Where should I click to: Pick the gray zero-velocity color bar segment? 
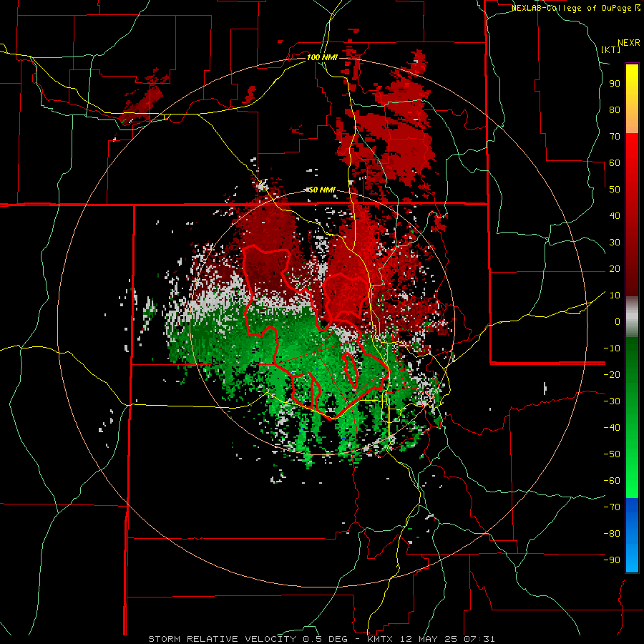pyautogui.click(x=632, y=317)
